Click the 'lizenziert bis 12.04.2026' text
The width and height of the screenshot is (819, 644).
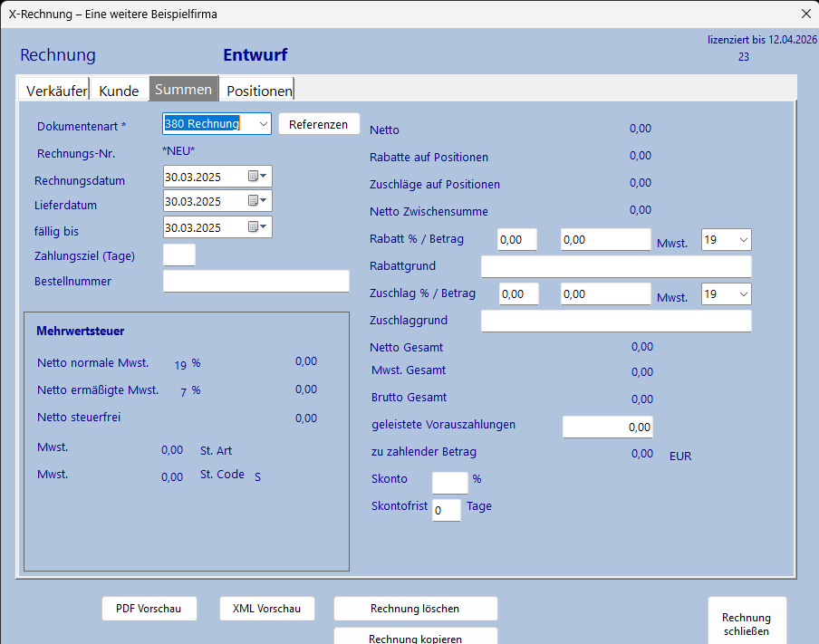[762, 40]
